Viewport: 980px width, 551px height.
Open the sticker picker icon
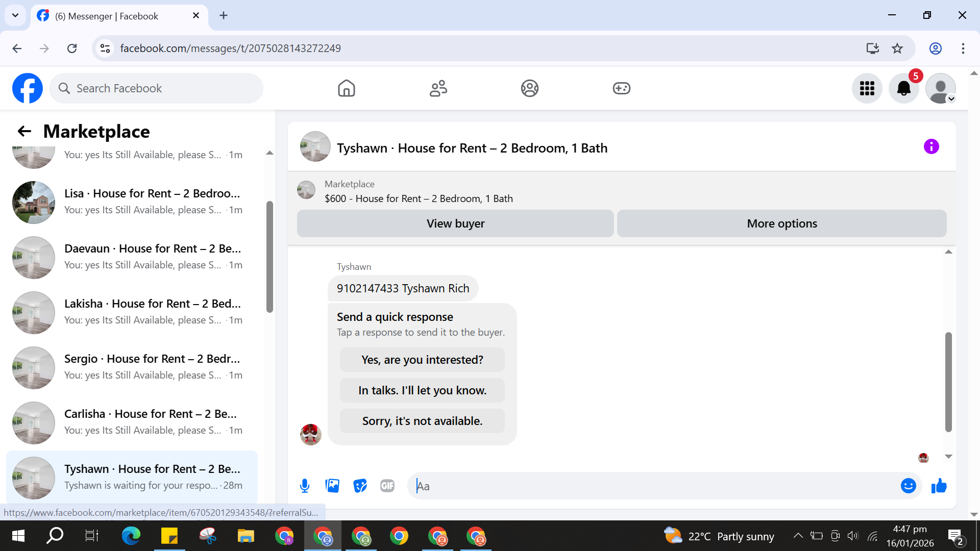(x=360, y=486)
